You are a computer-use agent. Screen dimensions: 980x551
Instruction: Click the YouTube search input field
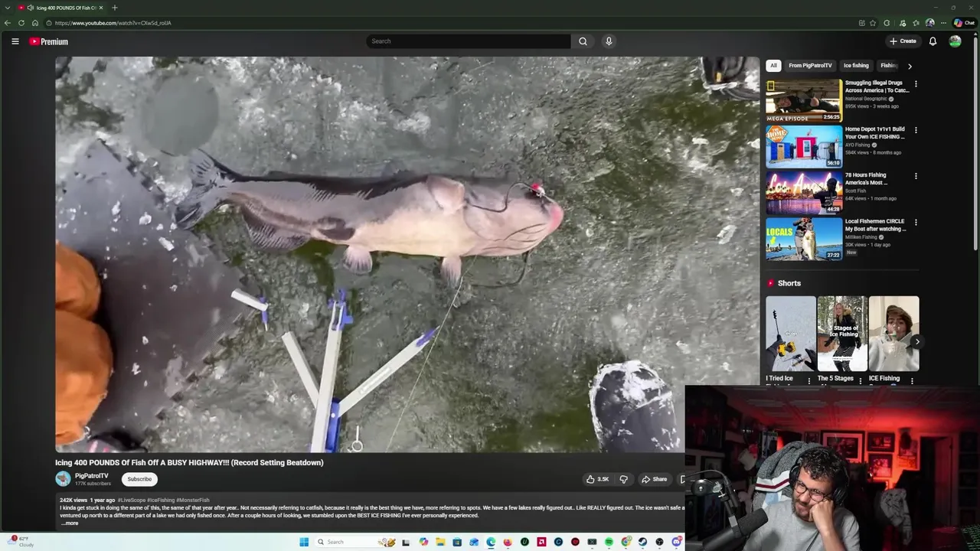pos(469,41)
